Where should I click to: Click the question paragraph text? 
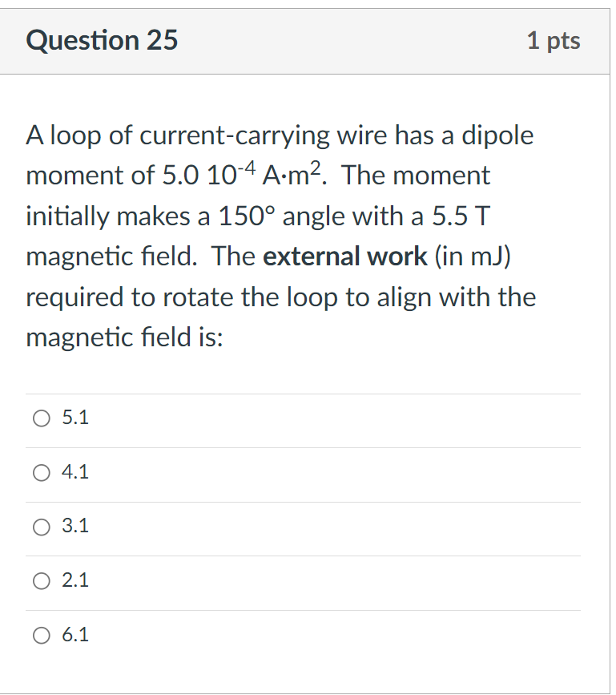(x=280, y=236)
